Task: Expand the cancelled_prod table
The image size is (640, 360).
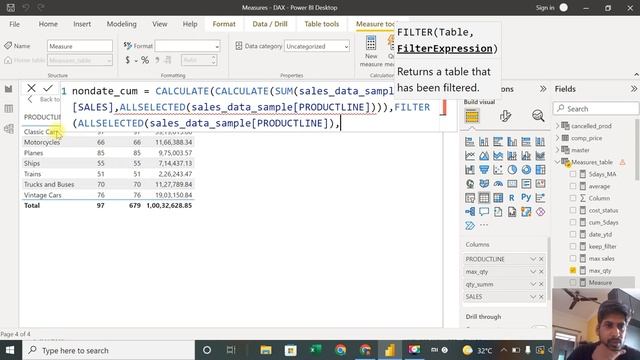Action: pos(558,126)
